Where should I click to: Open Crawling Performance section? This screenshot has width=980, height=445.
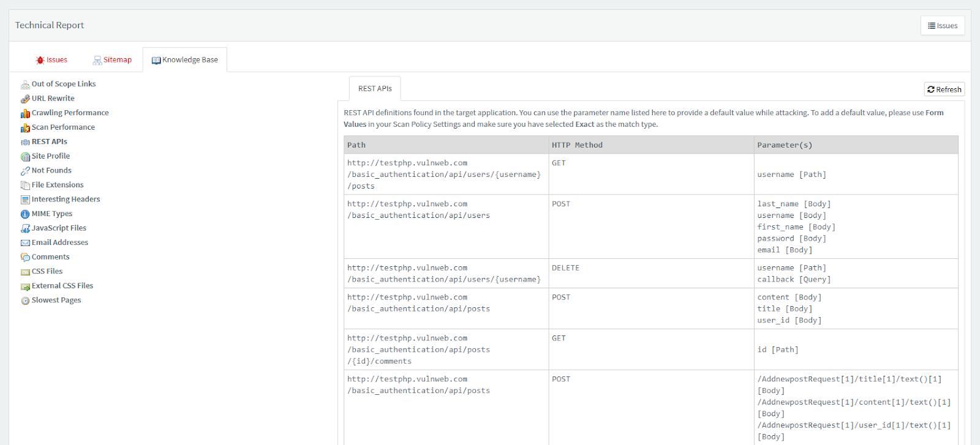tap(70, 113)
